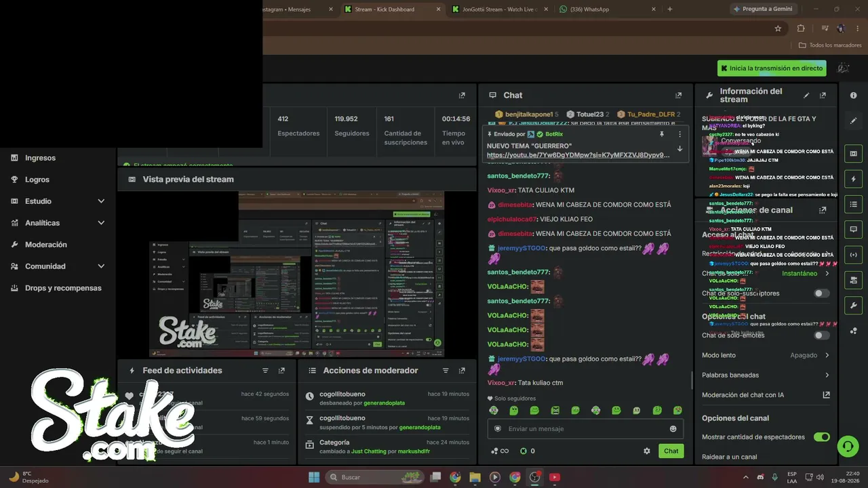Open the Instantáneo chat access option
Image resolution: width=868 pixels, height=488 pixels.
(806, 273)
